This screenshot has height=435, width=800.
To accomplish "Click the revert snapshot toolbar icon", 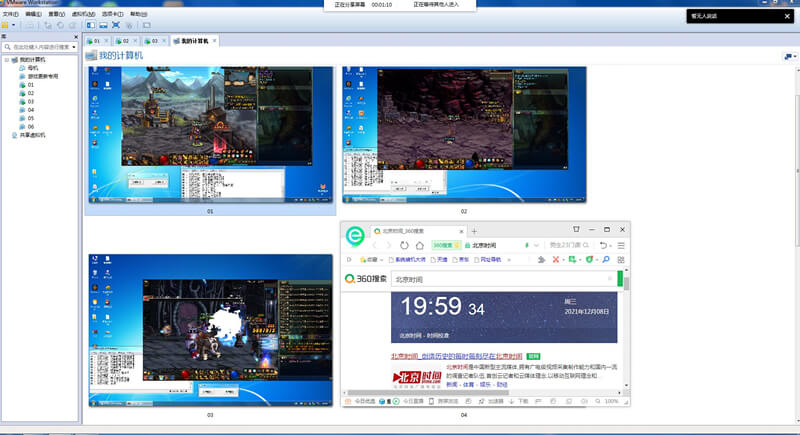I will (x=60, y=25).
